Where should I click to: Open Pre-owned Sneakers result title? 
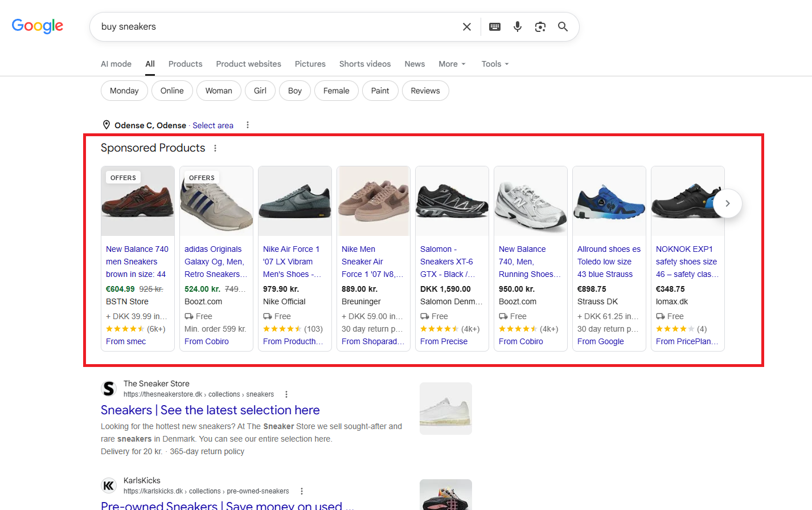point(227,505)
